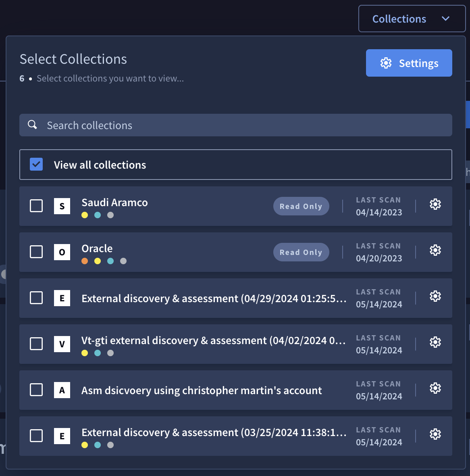The image size is (470, 476).
Task: Click last scan date 04/20/2023
Action: pyautogui.click(x=379, y=258)
